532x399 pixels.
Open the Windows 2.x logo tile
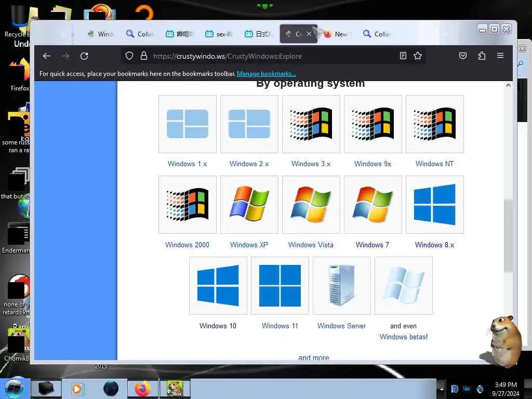tap(249, 124)
